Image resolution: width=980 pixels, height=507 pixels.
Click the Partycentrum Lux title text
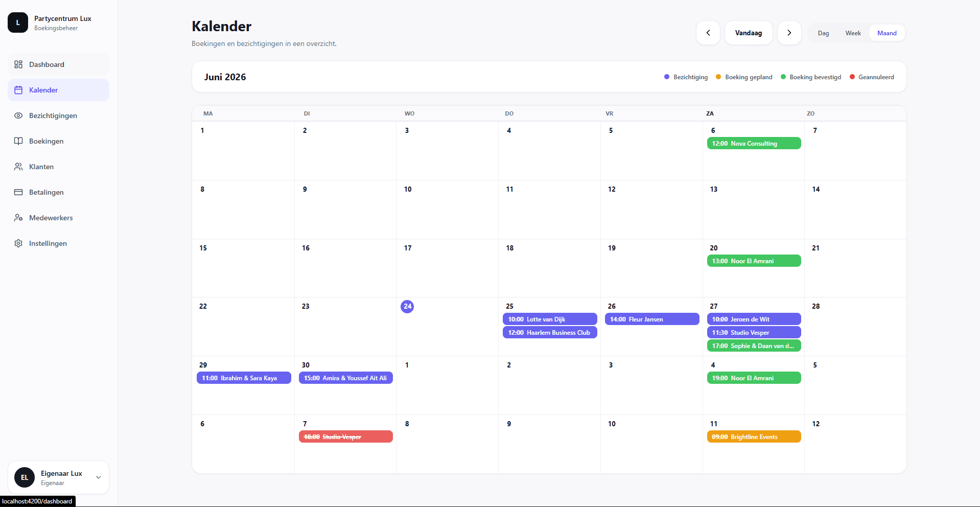[x=63, y=18]
